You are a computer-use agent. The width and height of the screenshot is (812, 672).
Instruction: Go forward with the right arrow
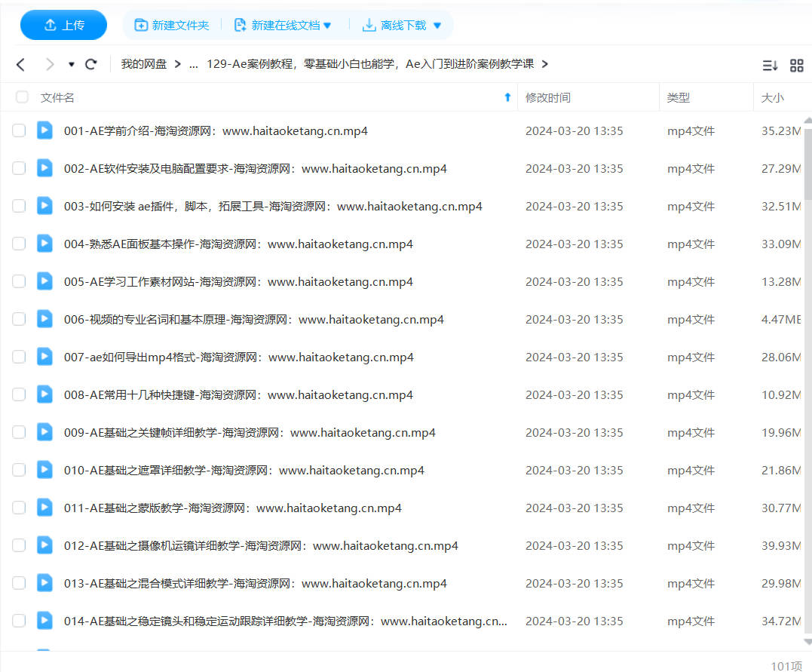[x=50, y=64]
